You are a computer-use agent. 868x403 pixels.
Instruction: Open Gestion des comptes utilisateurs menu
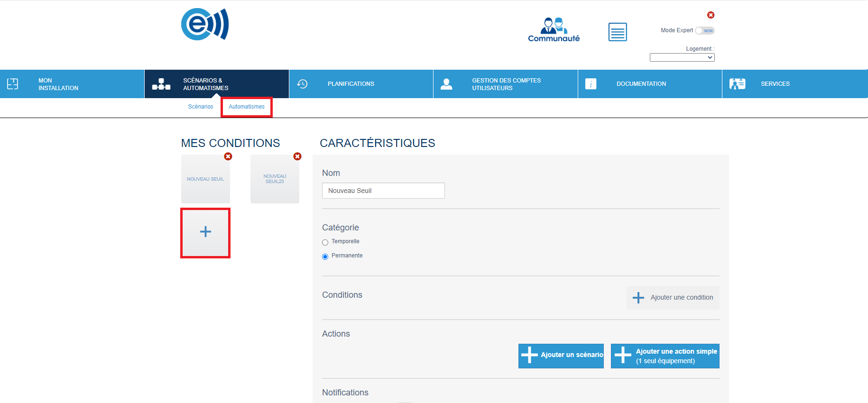coord(505,84)
